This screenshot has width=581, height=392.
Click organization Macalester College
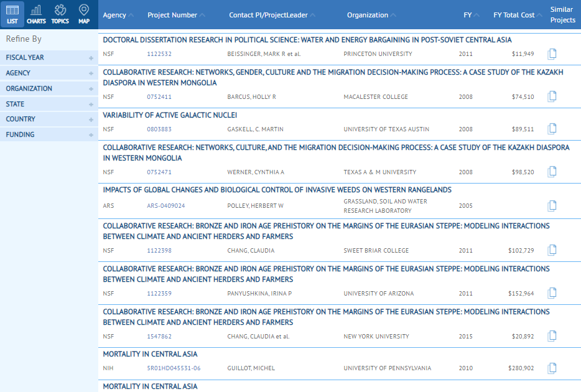(x=375, y=97)
